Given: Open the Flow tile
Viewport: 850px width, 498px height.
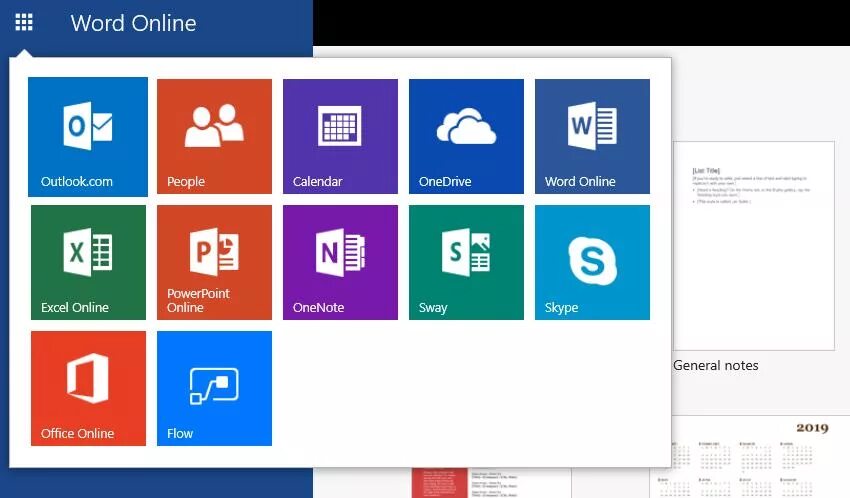Looking at the screenshot, I should point(214,389).
